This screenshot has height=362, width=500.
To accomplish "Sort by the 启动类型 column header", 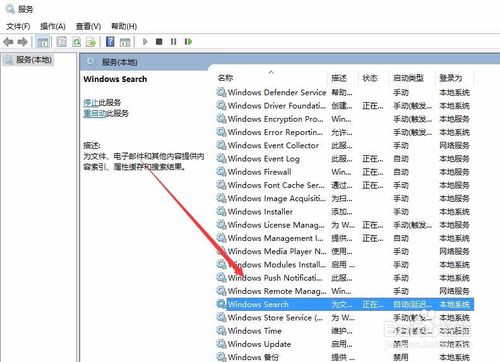I will 408,78.
